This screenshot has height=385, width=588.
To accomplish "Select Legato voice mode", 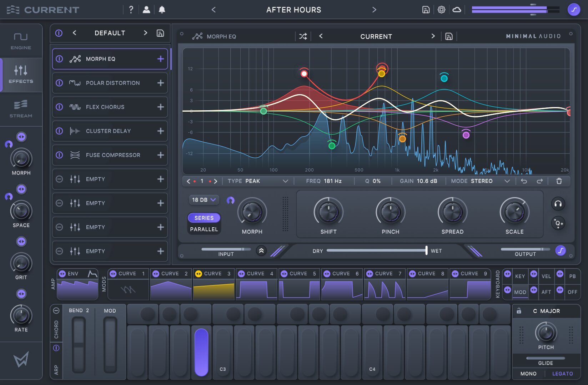I will click(562, 374).
